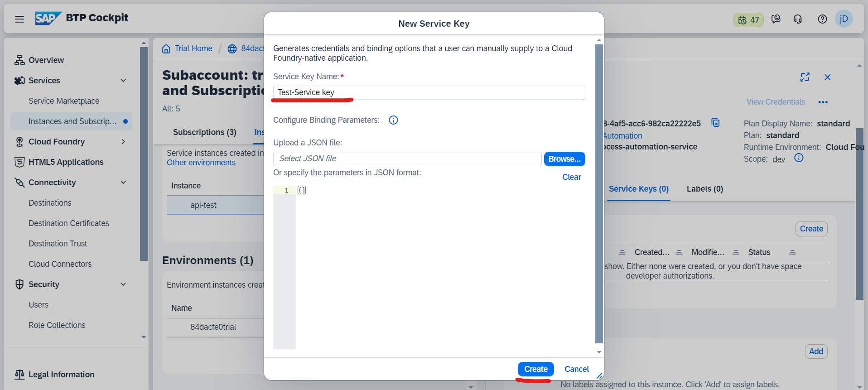The height and width of the screenshot is (390, 868).
Task: Open Trial Home breadcrumb link
Action: coord(193,48)
